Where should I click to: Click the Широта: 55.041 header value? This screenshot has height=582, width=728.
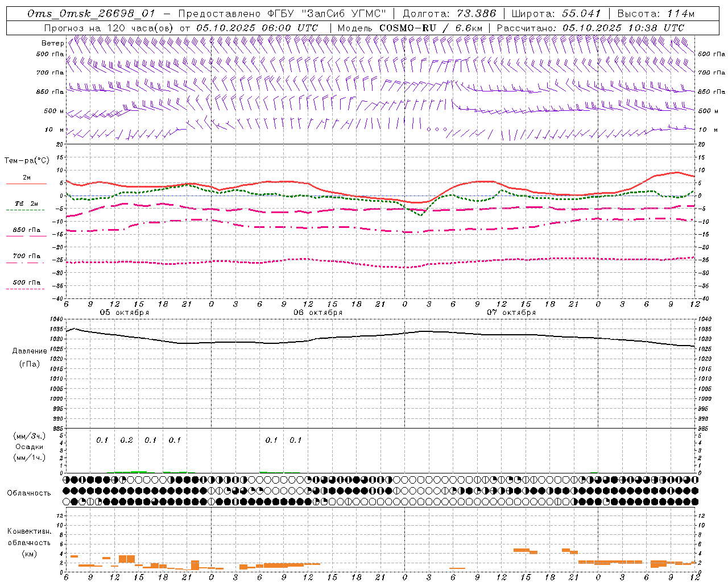[556, 14]
